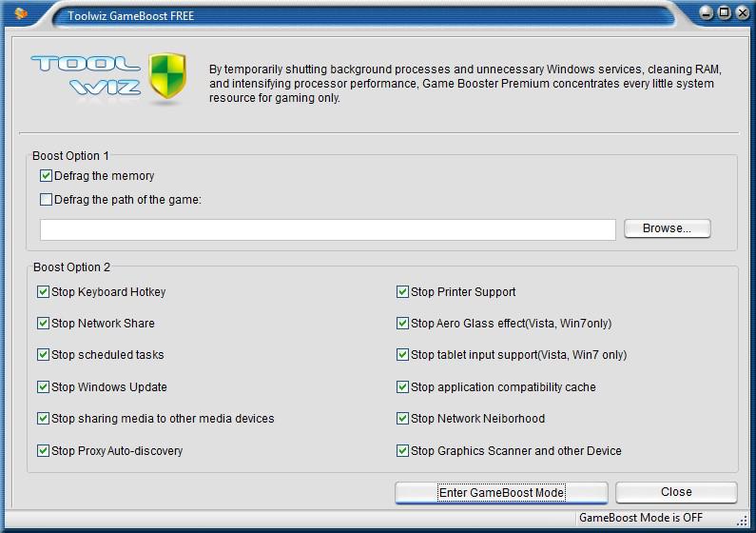Image resolution: width=756 pixels, height=533 pixels.
Task: Disable Stop Proxy Auto-discovery
Action: point(43,451)
